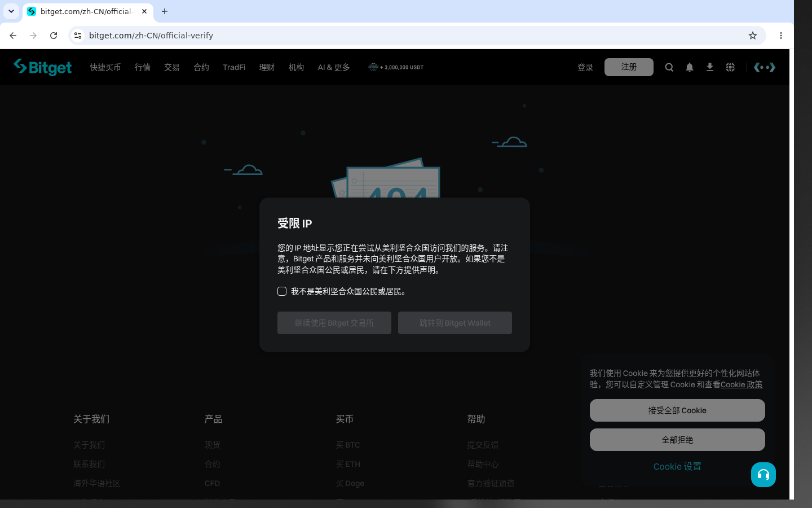Open the 交易 menu
Viewport: 812px width, 508px height.
pyautogui.click(x=172, y=67)
